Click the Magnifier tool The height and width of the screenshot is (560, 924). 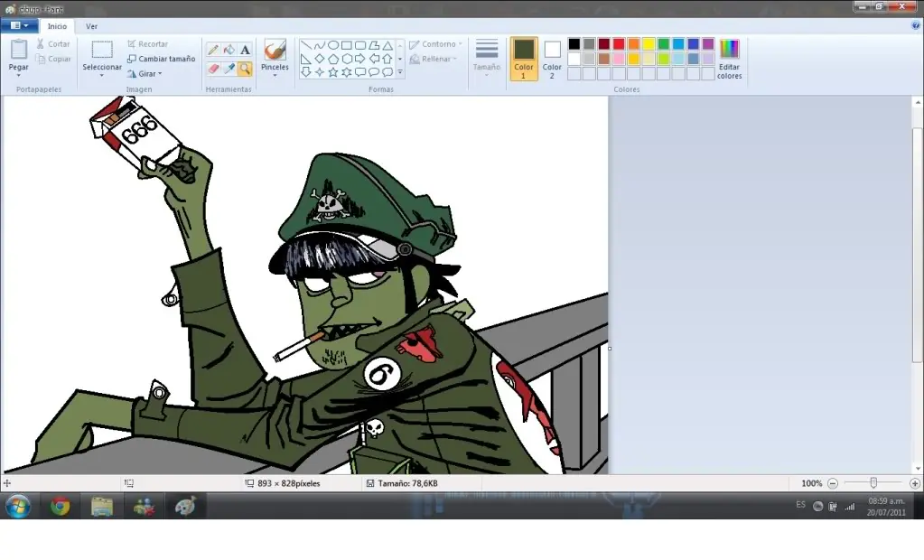click(x=245, y=69)
